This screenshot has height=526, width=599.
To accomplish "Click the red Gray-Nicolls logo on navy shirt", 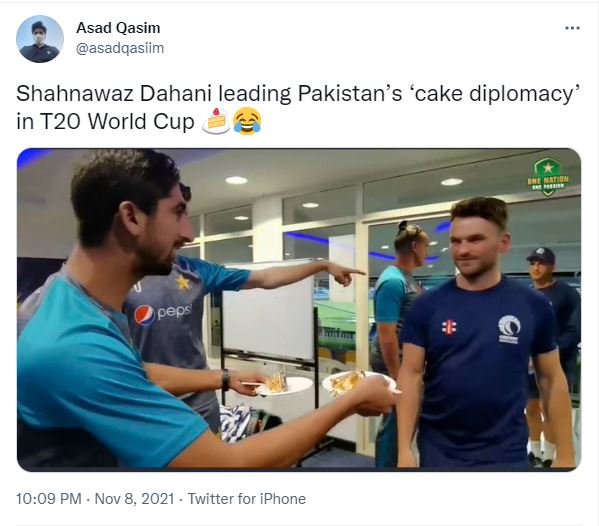I will click(x=449, y=327).
